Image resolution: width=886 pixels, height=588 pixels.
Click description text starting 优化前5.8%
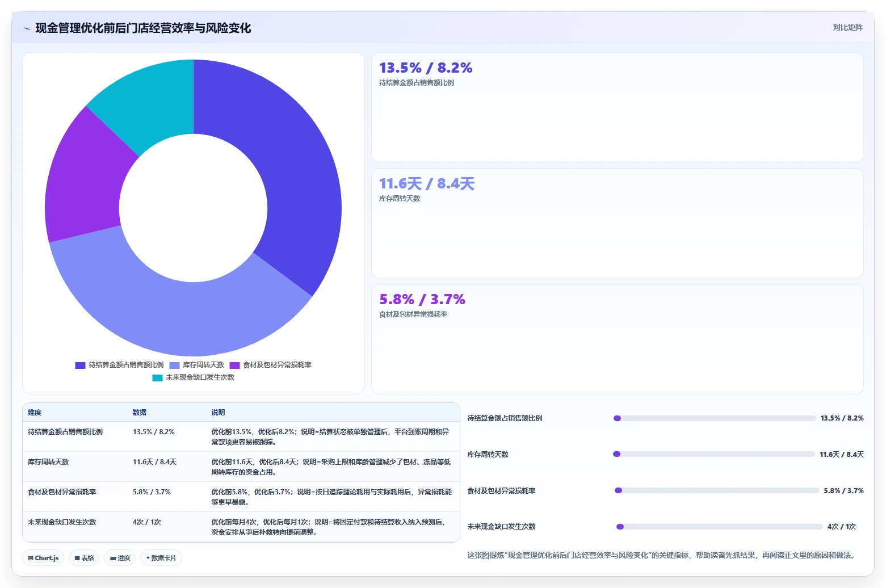click(332, 497)
